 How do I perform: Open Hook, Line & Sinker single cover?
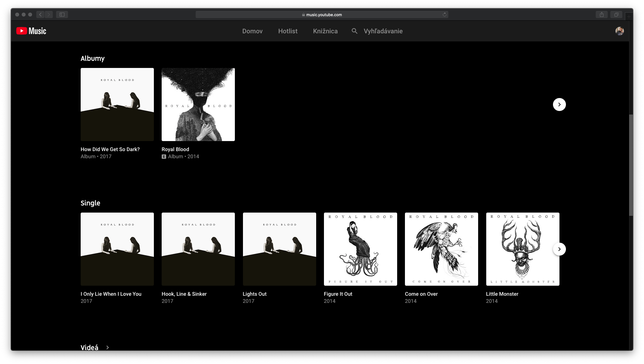click(198, 249)
